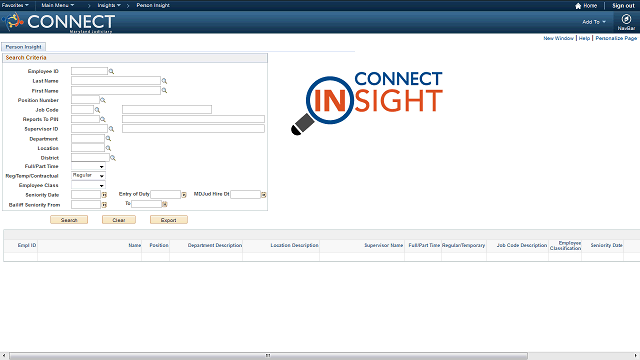This screenshot has width=640, height=360.
Task: Open the Bailiff Seniority To calendar picker
Action: coord(165,204)
